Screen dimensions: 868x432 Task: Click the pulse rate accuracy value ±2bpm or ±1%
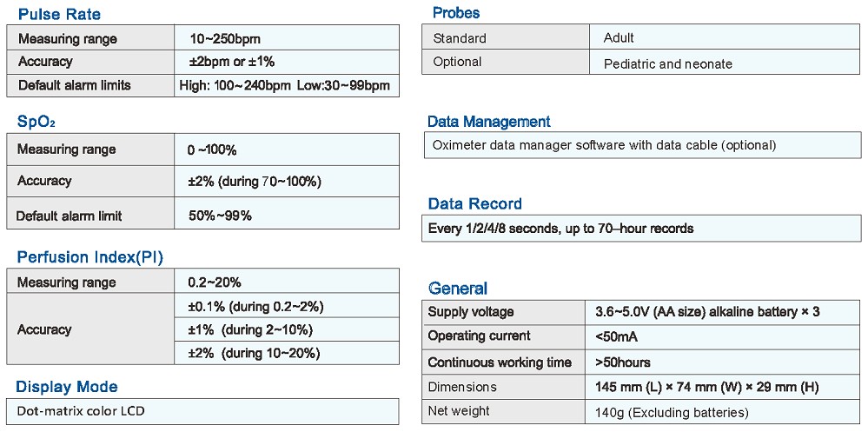(x=231, y=62)
